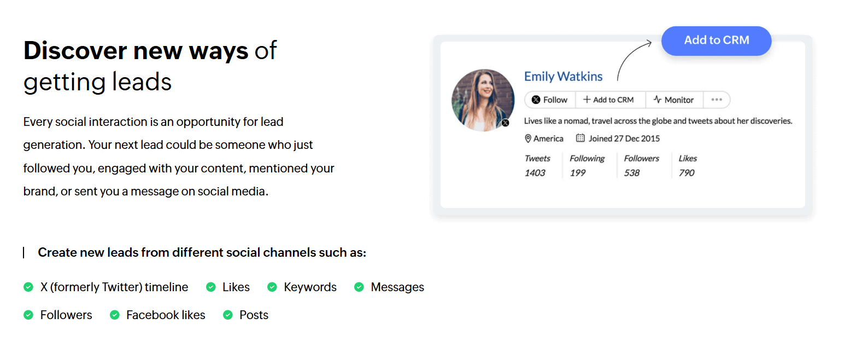Click green check icon beside Messages

359,287
